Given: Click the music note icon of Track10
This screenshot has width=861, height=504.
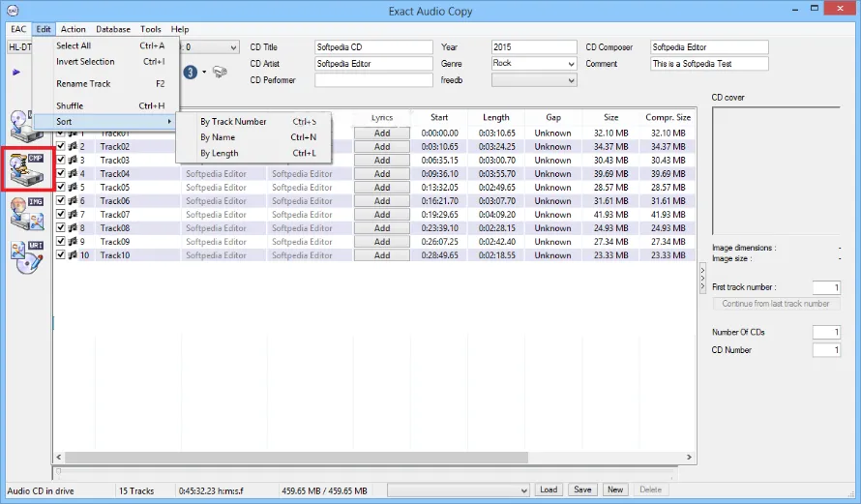Looking at the screenshot, I should click(x=73, y=254).
